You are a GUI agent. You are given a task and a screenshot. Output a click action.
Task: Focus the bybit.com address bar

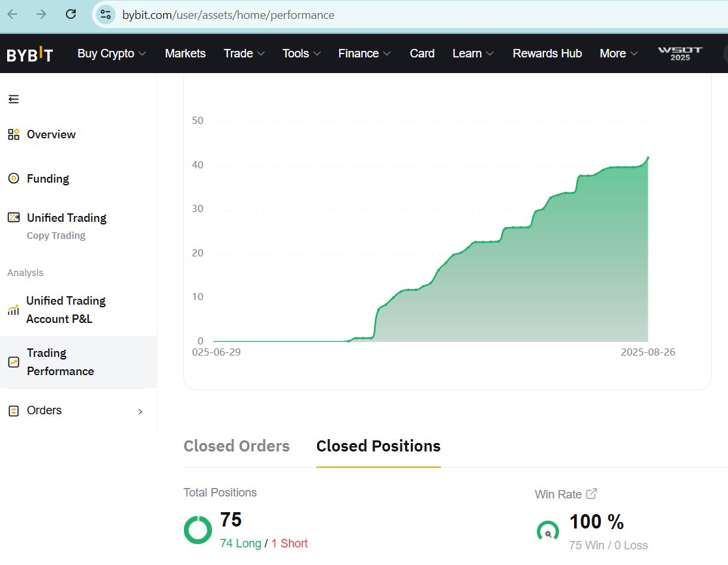[408, 15]
